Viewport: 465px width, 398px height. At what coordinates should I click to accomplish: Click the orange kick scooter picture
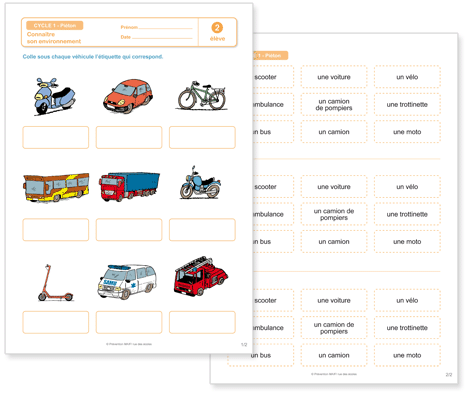[55, 283]
